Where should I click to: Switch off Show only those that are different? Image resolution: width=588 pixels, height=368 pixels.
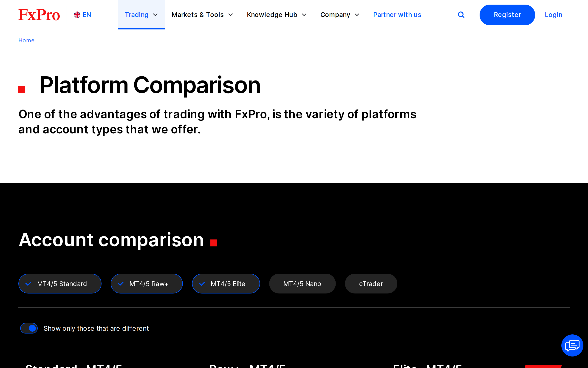(x=29, y=328)
